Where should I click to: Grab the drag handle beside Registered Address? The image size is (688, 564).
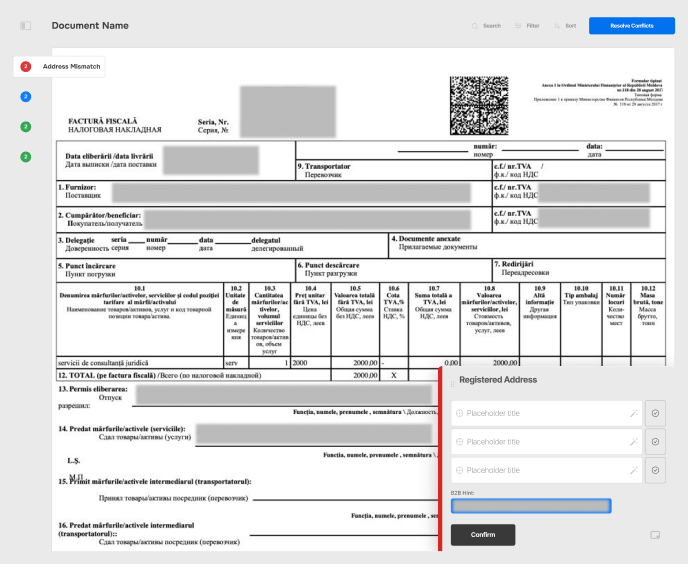click(452, 384)
